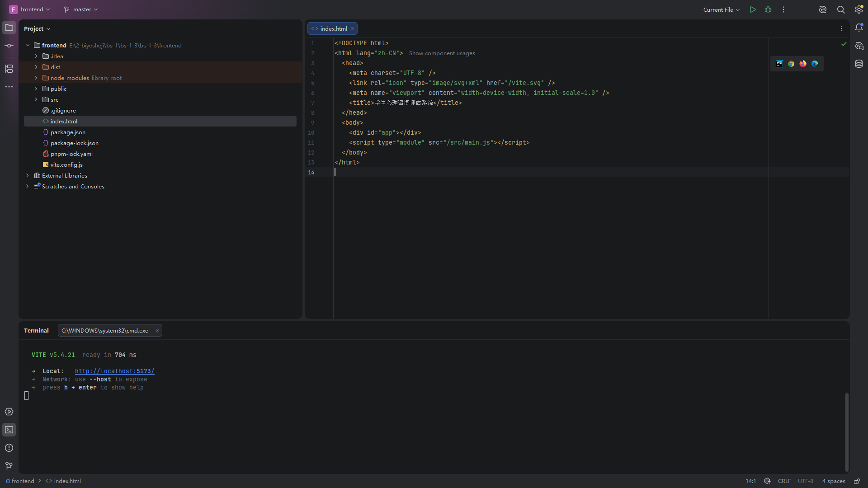Open page in Edge browser
This screenshot has height=488, width=868.
point(815,64)
